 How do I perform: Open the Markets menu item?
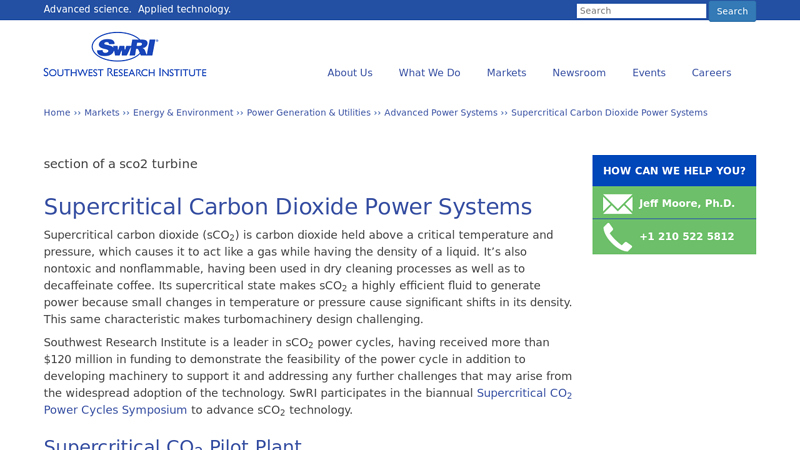(506, 72)
